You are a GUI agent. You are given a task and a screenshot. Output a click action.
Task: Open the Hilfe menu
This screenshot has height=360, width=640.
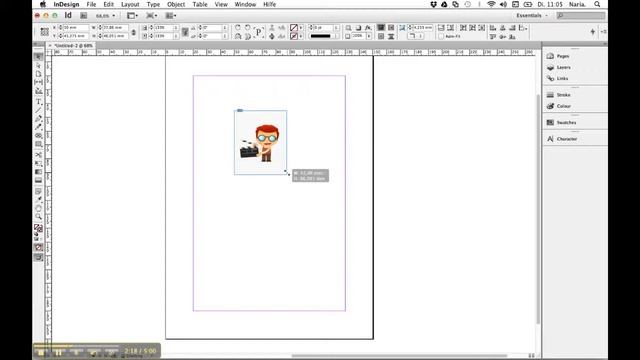[x=269, y=4]
